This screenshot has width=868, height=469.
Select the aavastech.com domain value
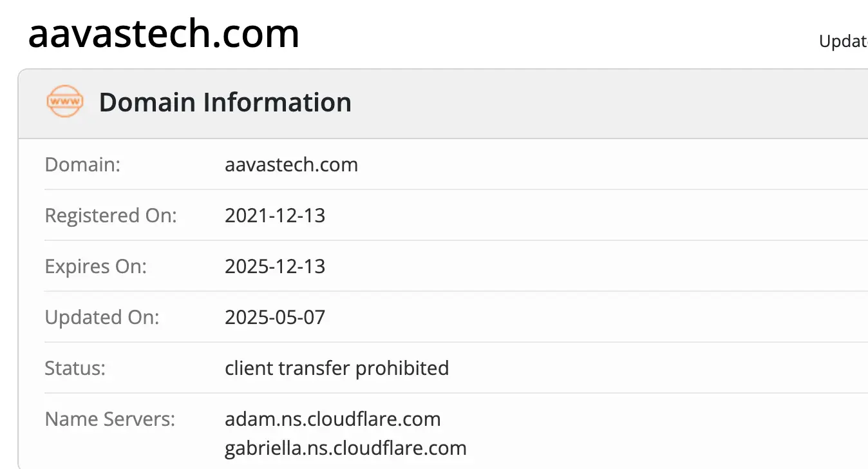(x=291, y=164)
